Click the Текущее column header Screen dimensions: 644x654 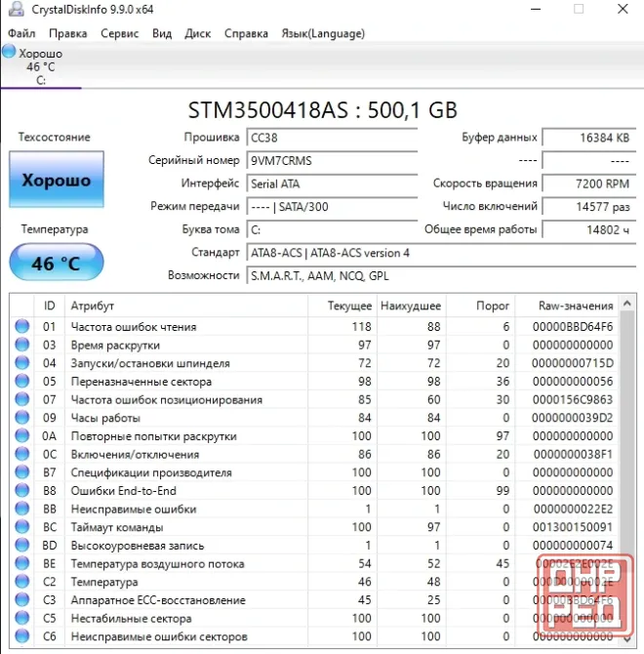[342, 306]
